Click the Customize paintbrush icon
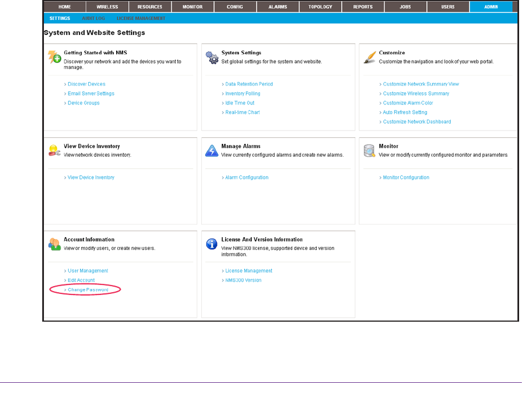Screen dimensions: 523x420 [369, 57]
